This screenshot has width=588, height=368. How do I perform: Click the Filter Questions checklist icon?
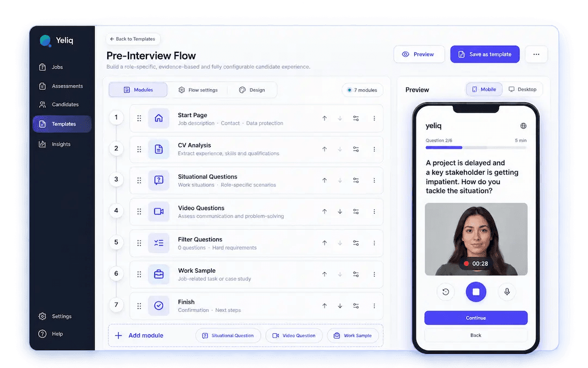[158, 243]
